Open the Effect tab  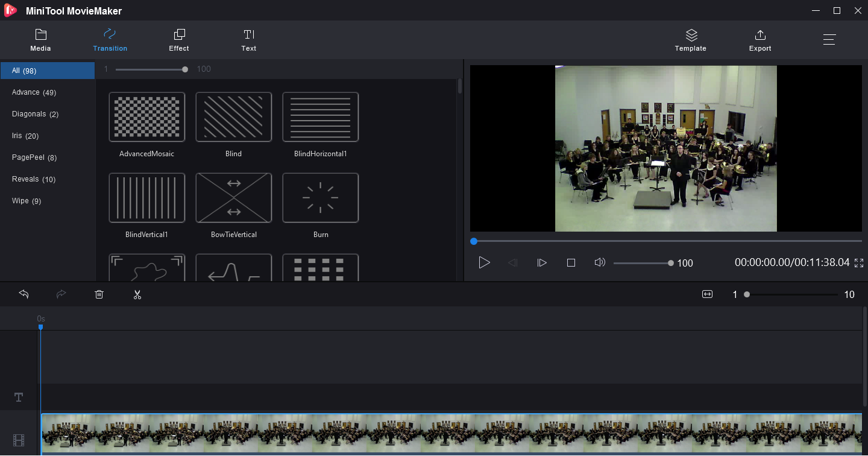point(179,40)
